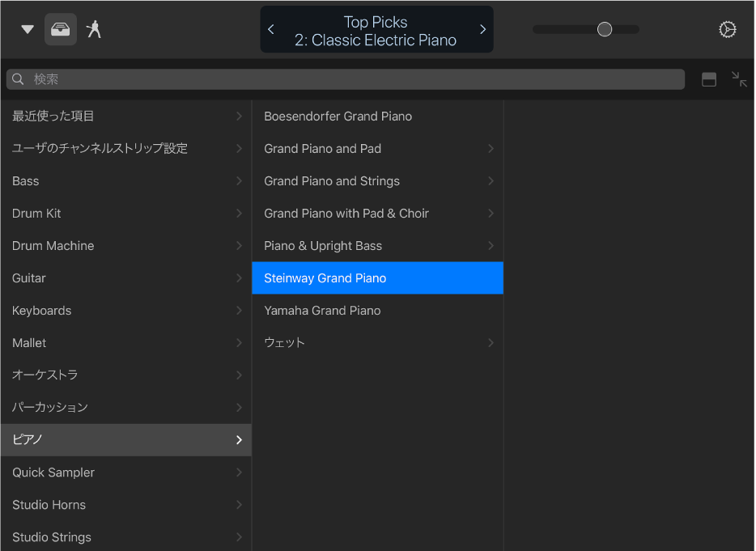Choose Grand Piano with Pad & Choir
This screenshot has width=756, height=551.
pyautogui.click(x=378, y=213)
